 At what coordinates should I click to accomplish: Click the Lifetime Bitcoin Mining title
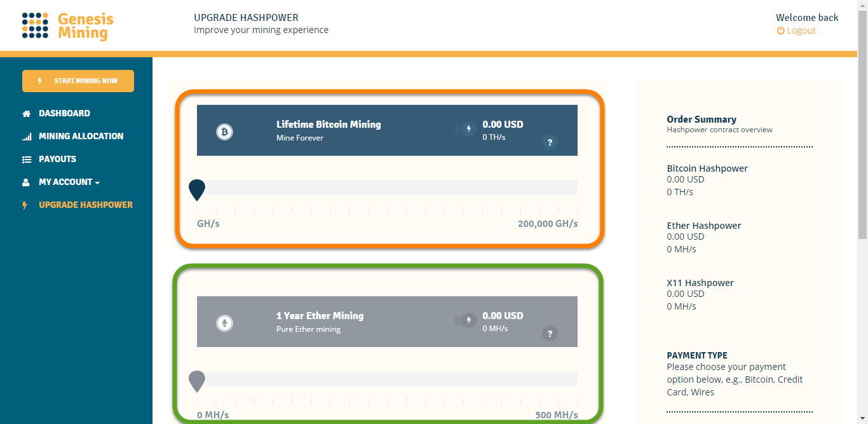[329, 125]
